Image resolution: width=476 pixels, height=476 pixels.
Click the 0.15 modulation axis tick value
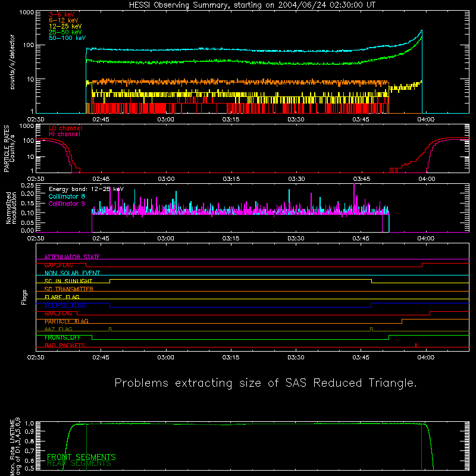27,203
